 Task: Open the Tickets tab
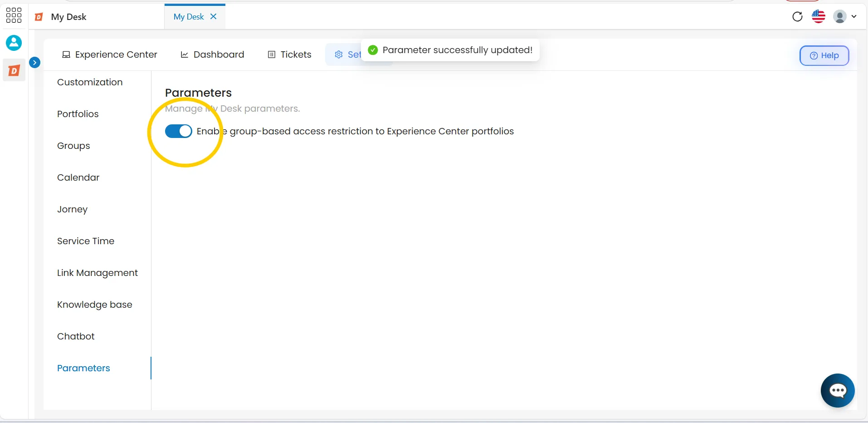point(289,54)
